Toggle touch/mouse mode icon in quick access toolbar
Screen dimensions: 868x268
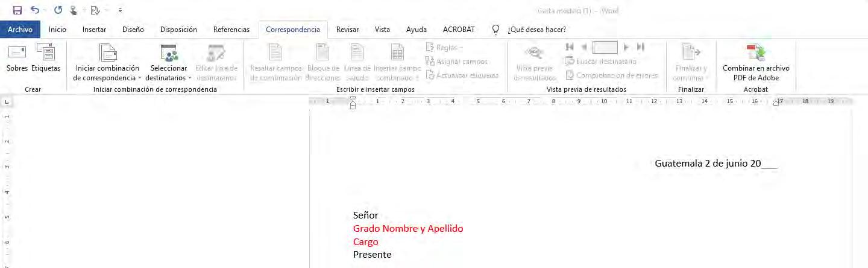point(74,10)
